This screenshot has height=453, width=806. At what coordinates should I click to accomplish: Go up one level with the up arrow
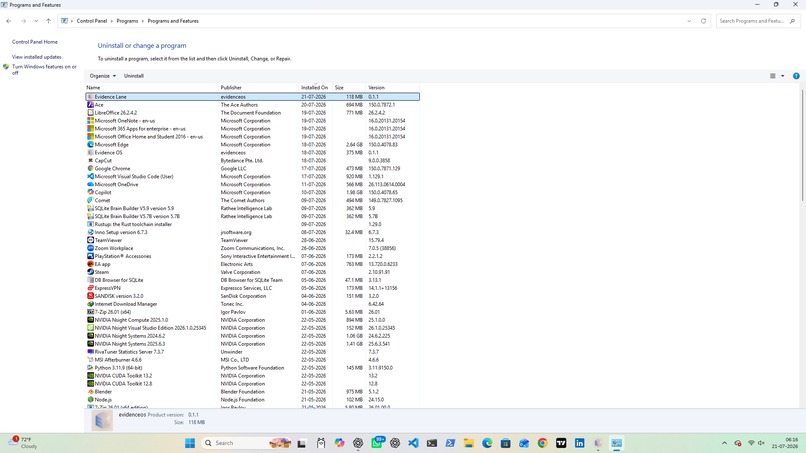tap(48, 21)
